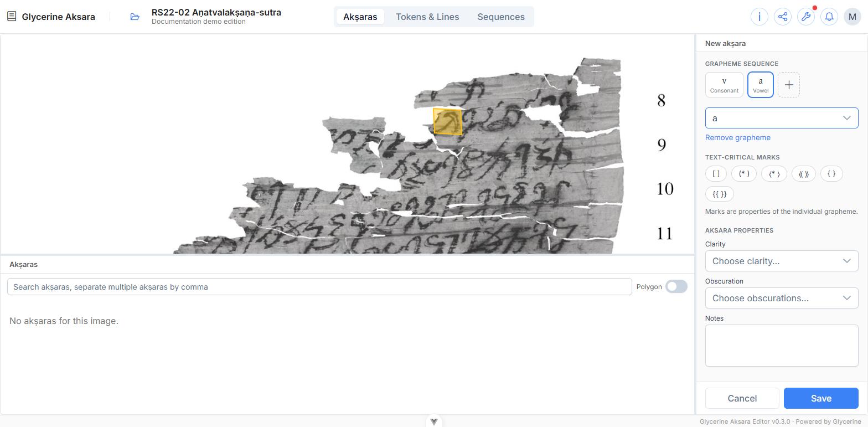
Task: Click the Save button
Action: click(821, 398)
